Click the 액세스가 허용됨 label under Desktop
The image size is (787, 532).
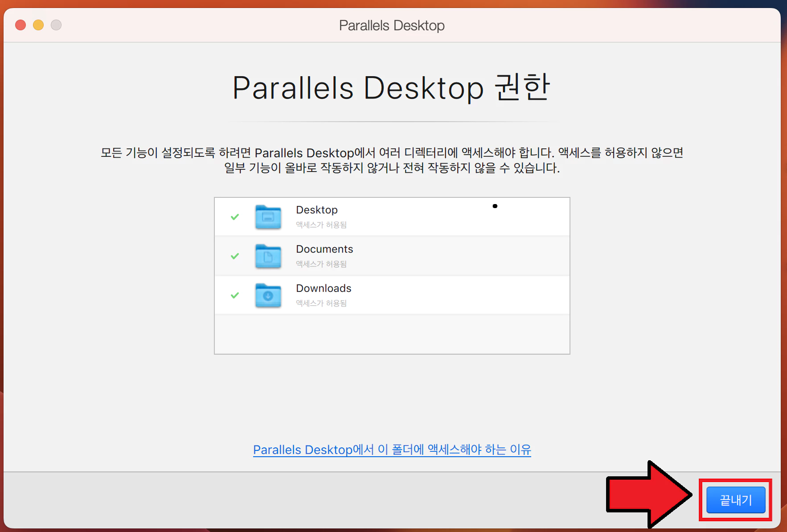coord(321,225)
